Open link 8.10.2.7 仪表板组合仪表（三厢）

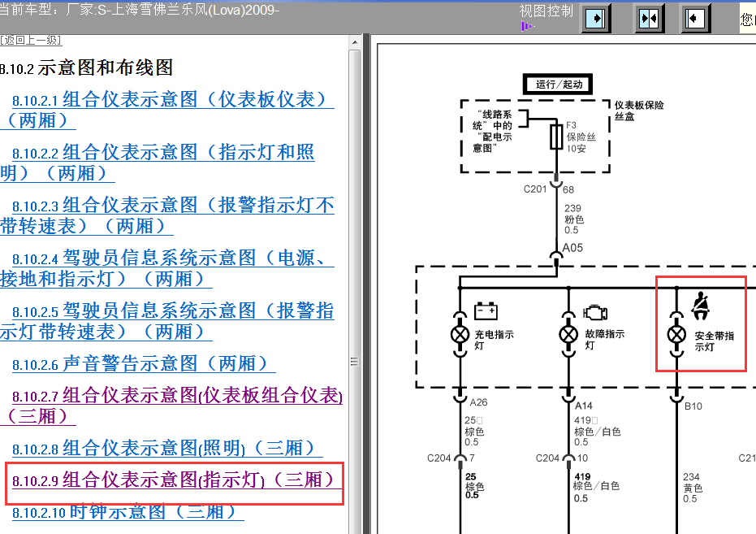point(173,406)
